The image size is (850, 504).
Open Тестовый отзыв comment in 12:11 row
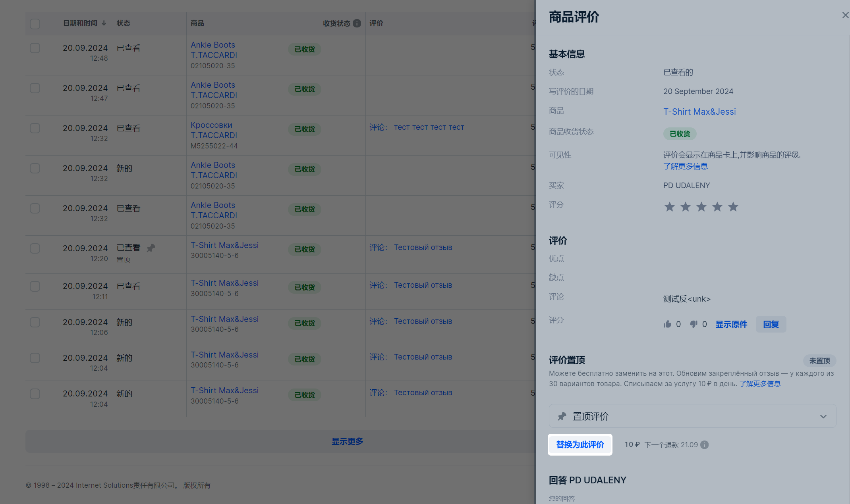[x=423, y=285]
